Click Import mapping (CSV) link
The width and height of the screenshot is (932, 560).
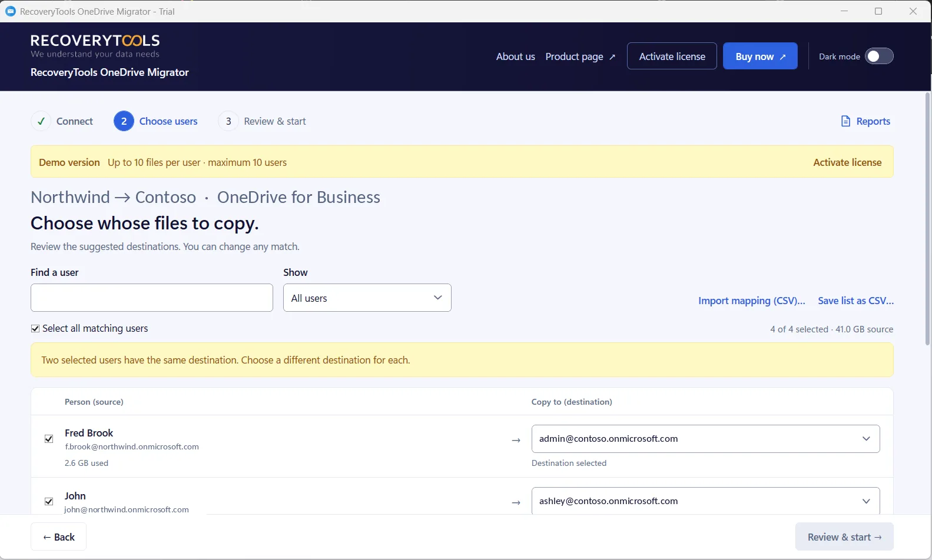(x=752, y=301)
